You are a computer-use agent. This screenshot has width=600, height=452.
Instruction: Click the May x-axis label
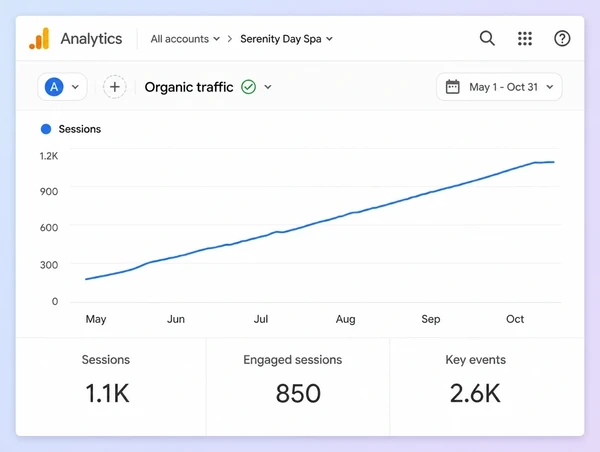(x=96, y=319)
